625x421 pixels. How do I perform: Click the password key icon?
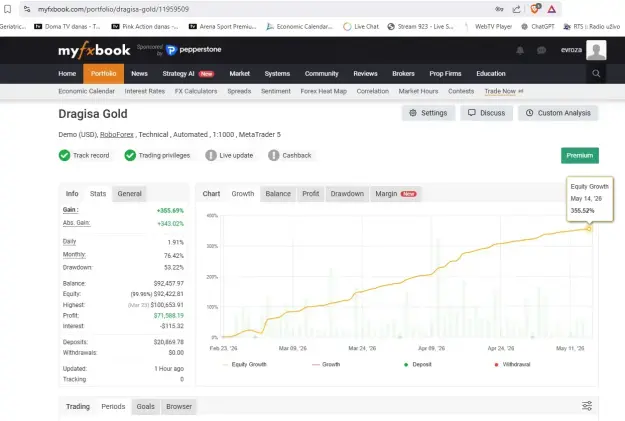[499, 9]
